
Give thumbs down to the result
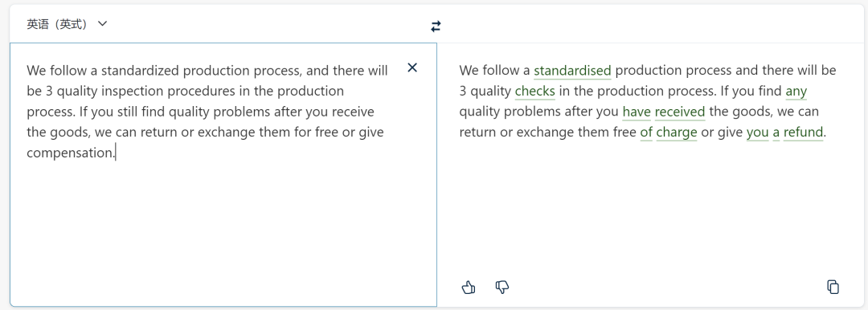502,287
